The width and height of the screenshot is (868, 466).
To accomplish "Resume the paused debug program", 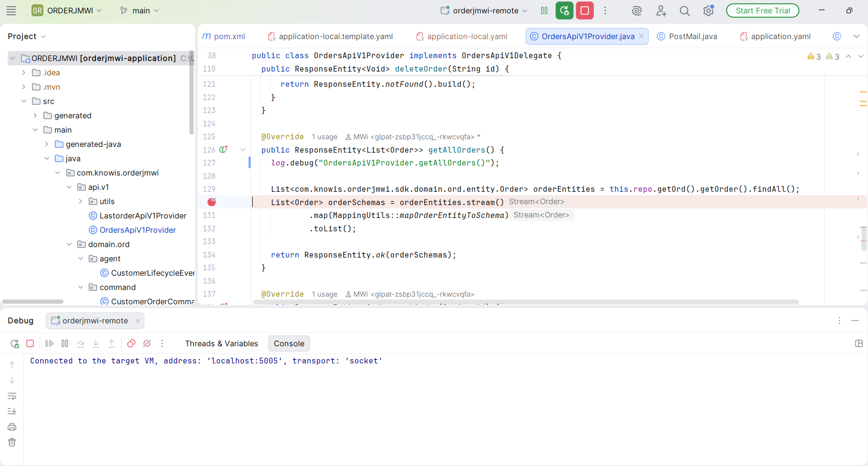I will point(49,343).
